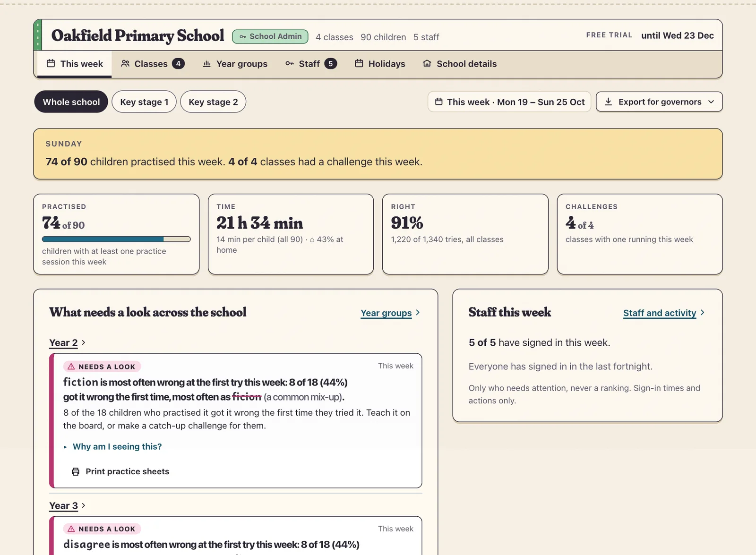Select the Whole school filter
756x555 pixels.
pyautogui.click(x=71, y=102)
